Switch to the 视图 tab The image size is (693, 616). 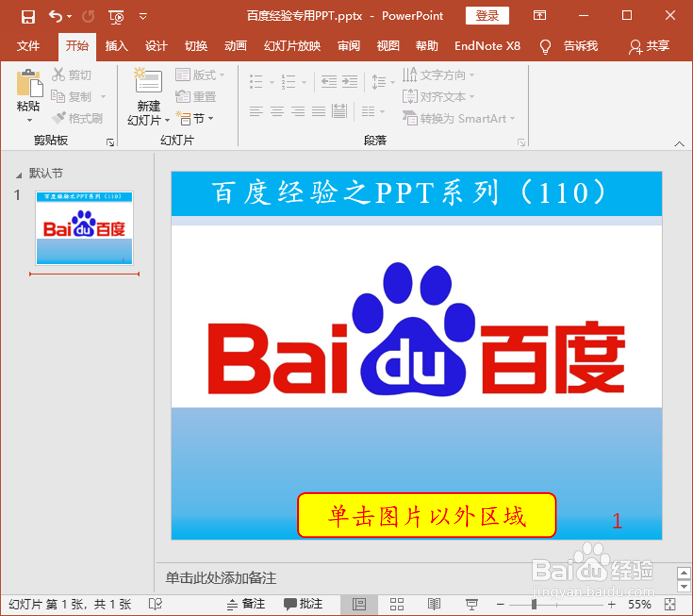[x=388, y=46]
